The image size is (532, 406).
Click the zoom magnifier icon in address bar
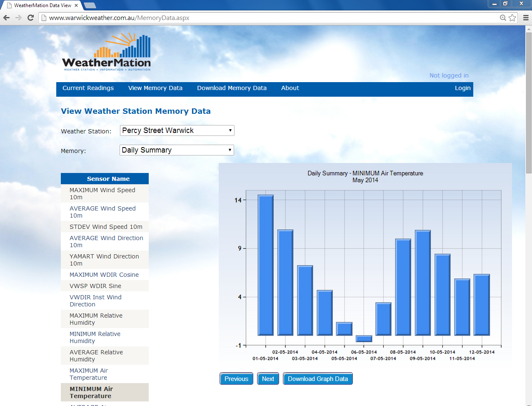tap(503, 18)
